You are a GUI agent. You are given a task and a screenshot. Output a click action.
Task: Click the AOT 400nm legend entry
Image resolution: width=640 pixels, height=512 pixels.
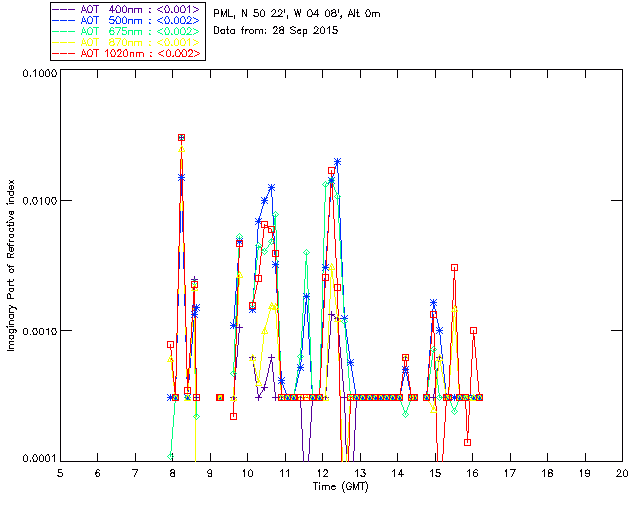pos(126,9)
